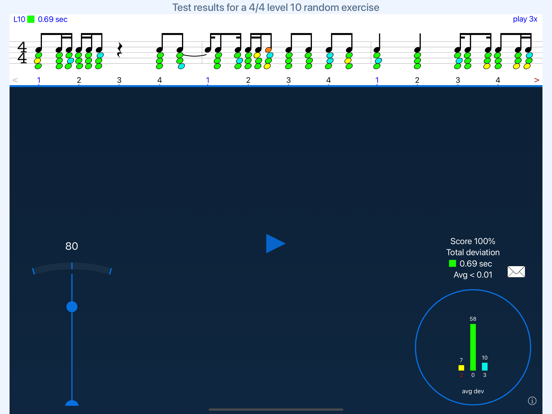
Task: Select the tall green bar labeled 58
Action: [473, 347]
